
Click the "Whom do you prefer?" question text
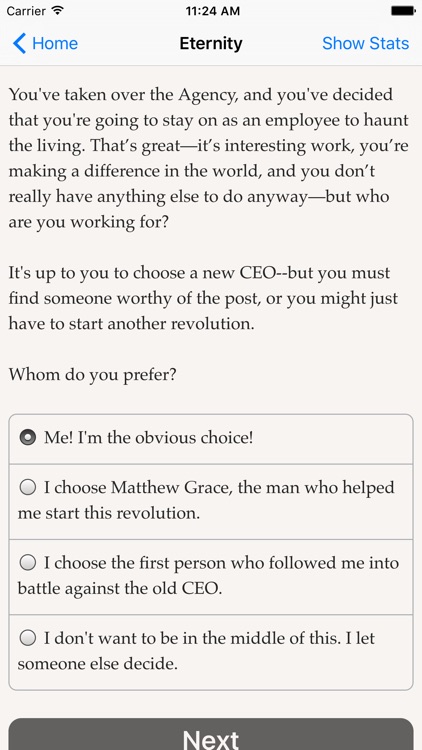click(x=92, y=375)
